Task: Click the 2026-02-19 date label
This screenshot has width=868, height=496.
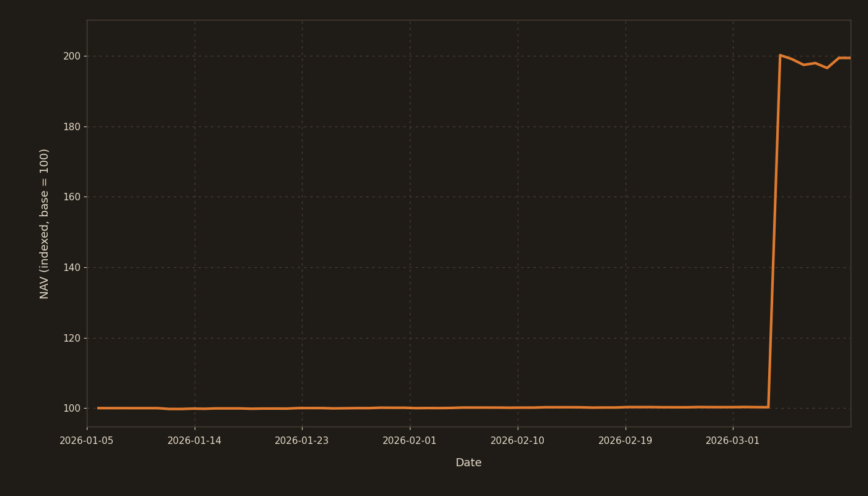Action: click(625, 441)
